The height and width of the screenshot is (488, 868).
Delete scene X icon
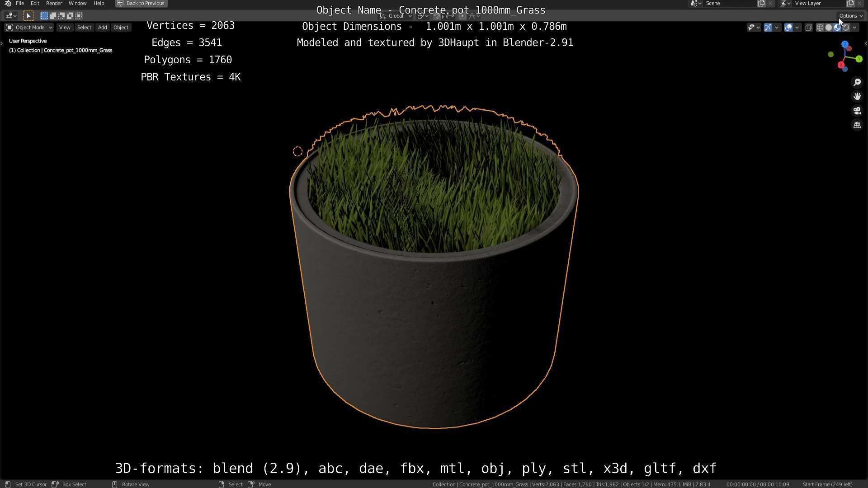pyautogui.click(x=770, y=3)
